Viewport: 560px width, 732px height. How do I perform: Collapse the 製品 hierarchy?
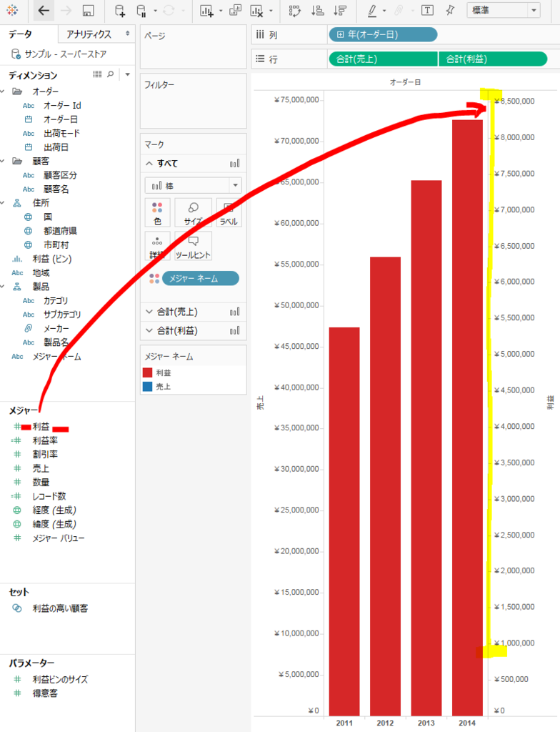click(4, 286)
